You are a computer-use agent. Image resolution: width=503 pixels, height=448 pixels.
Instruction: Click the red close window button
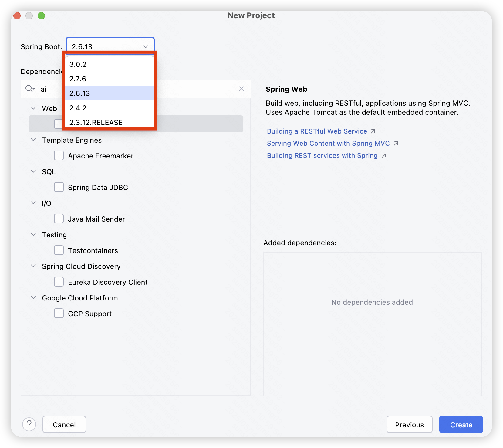coord(17,15)
